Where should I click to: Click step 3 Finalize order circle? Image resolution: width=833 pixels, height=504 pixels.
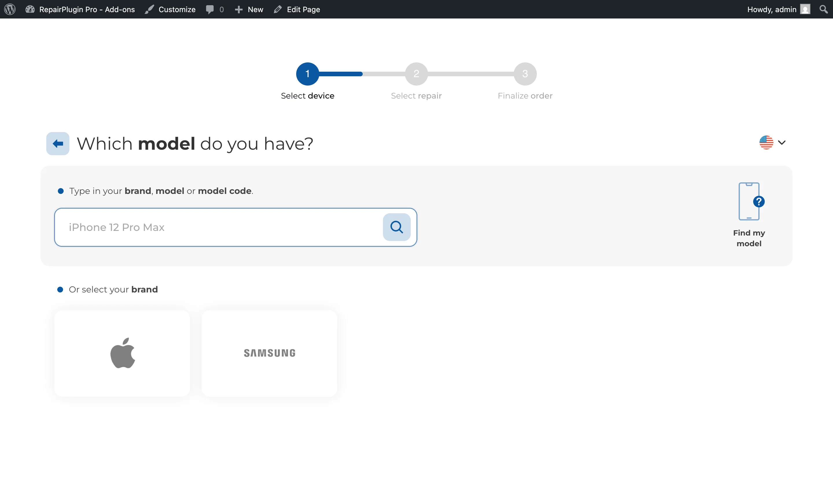pos(525,74)
